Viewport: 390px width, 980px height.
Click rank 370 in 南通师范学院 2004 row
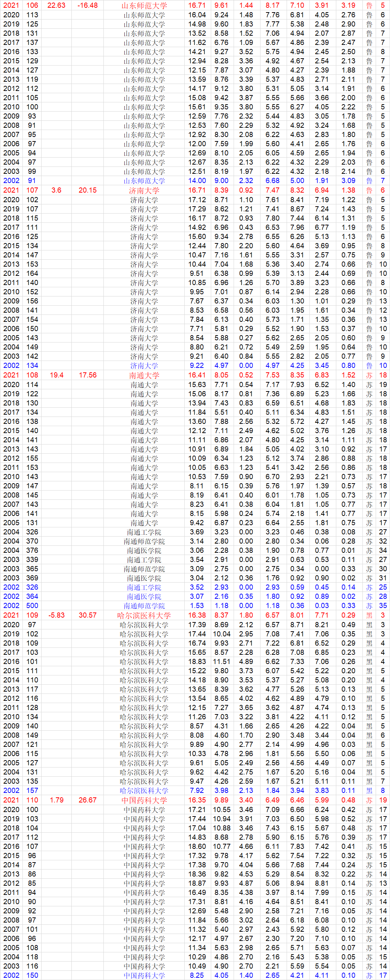32,541
